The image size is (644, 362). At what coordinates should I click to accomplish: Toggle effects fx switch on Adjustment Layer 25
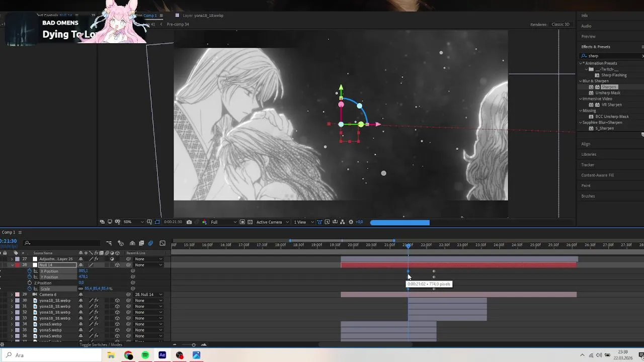pyautogui.click(x=96, y=259)
